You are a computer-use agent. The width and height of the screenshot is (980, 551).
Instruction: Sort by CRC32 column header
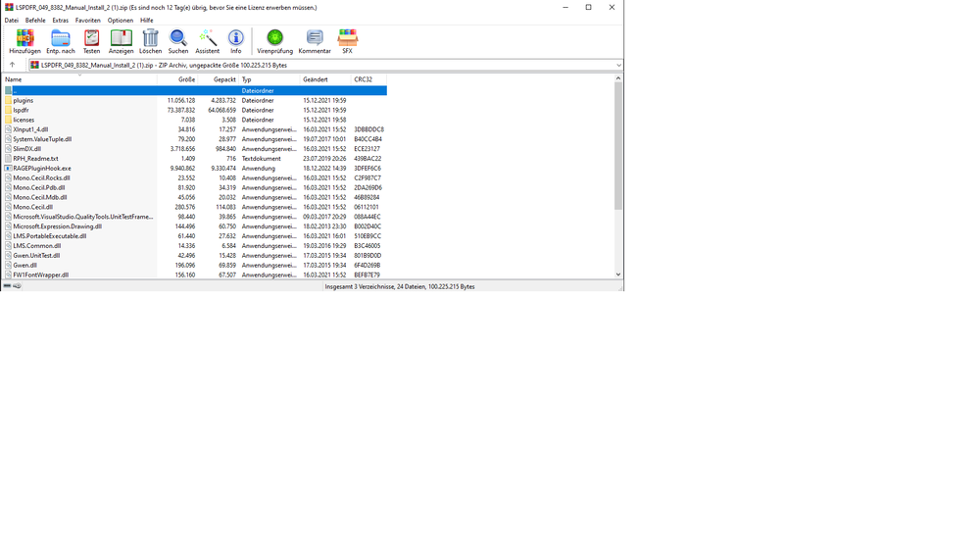[x=368, y=79]
